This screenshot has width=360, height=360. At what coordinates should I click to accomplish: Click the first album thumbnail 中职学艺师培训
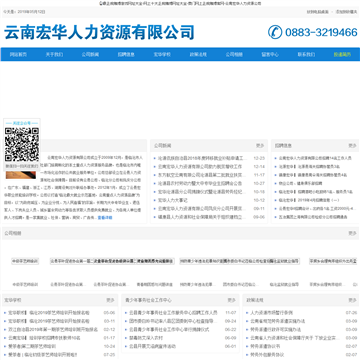pos(25,261)
